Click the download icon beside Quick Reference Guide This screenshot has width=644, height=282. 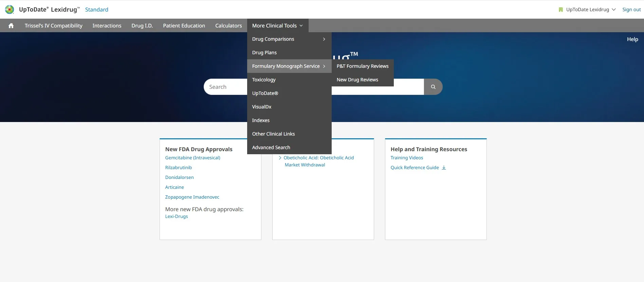point(444,167)
